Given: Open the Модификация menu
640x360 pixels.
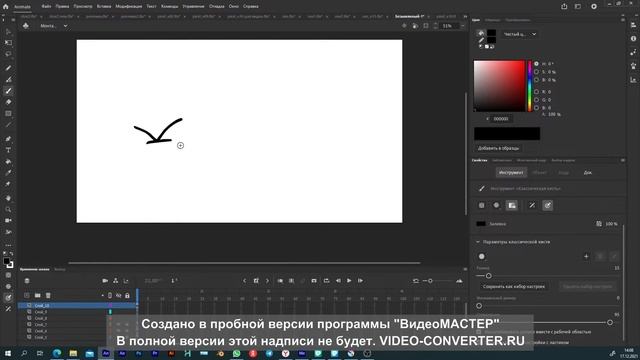Looking at the screenshot, I should (x=129, y=7).
